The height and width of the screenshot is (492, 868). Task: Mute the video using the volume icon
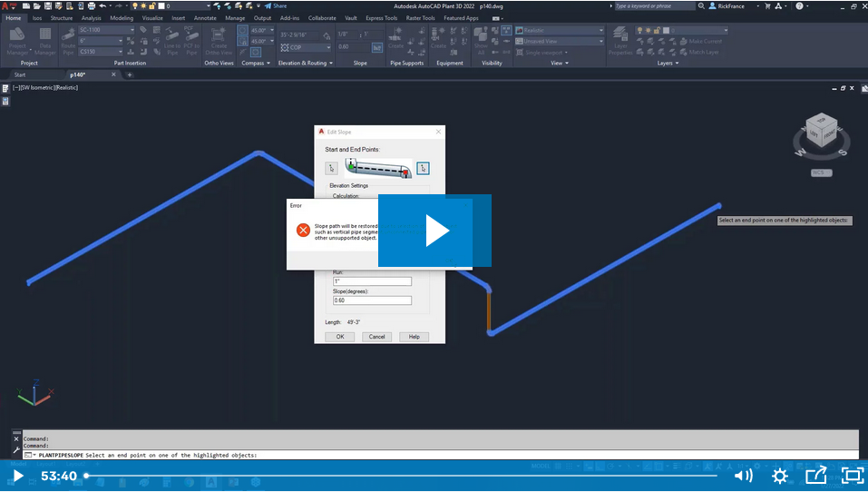coord(743,476)
